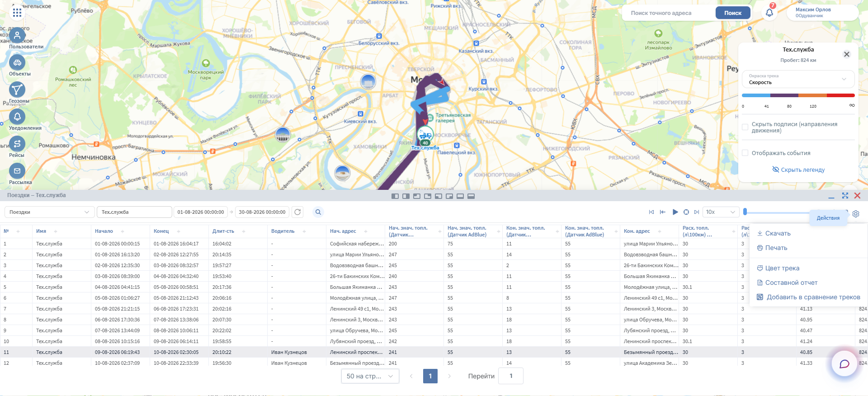
Task: Open the Mailing (Рассылка) envelope icon
Action: pyautogui.click(x=17, y=171)
